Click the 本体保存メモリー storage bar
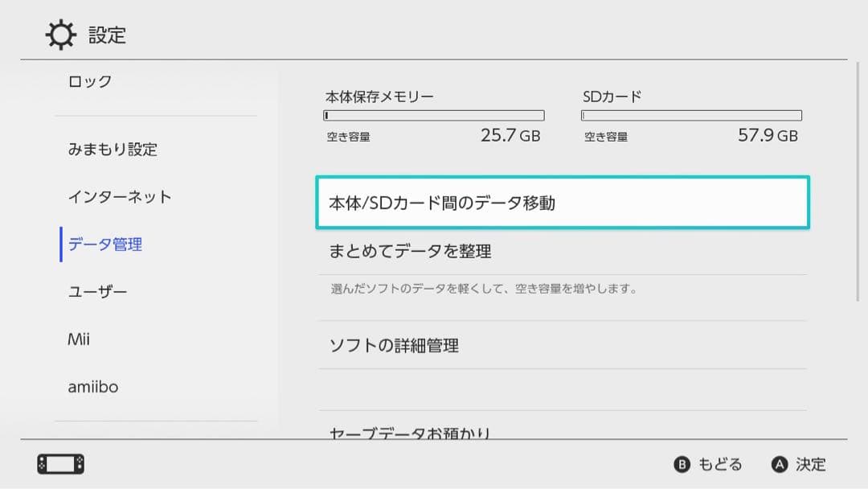Image resolution: width=868 pixels, height=489 pixels. pyautogui.click(x=433, y=113)
